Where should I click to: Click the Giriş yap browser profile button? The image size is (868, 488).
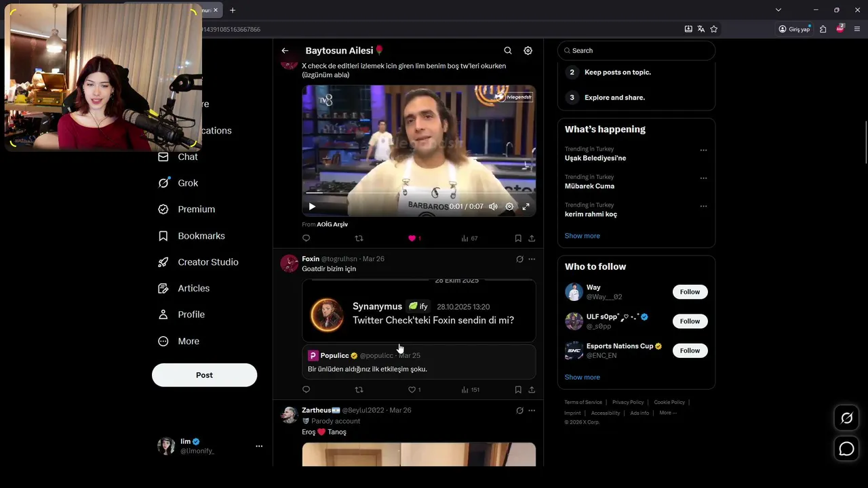(794, 29)
